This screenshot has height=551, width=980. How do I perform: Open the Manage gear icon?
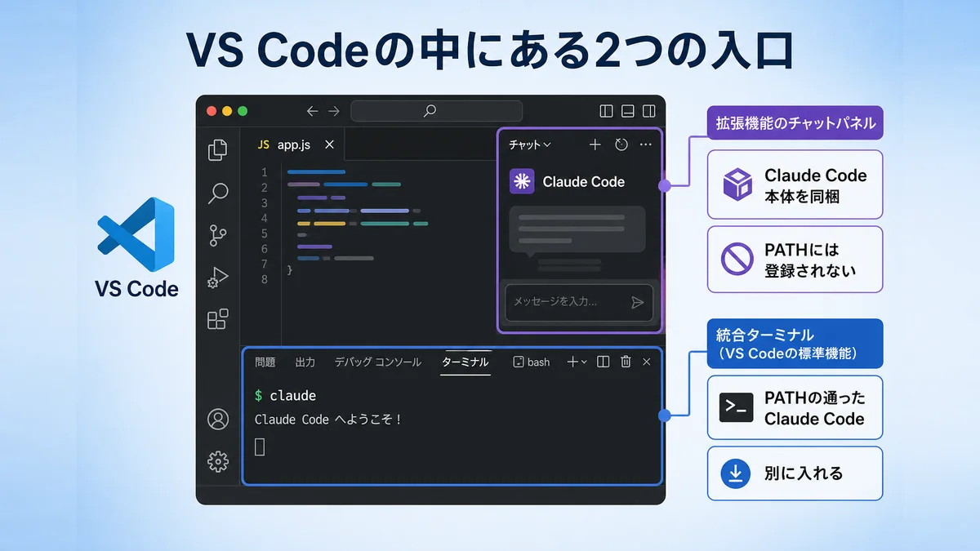218,462
